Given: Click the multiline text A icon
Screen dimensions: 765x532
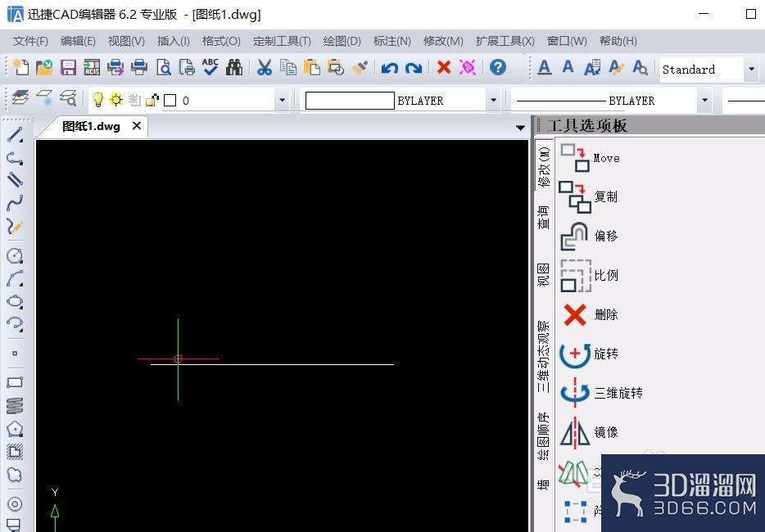Looking at the screenshot, I should [544, 67].
